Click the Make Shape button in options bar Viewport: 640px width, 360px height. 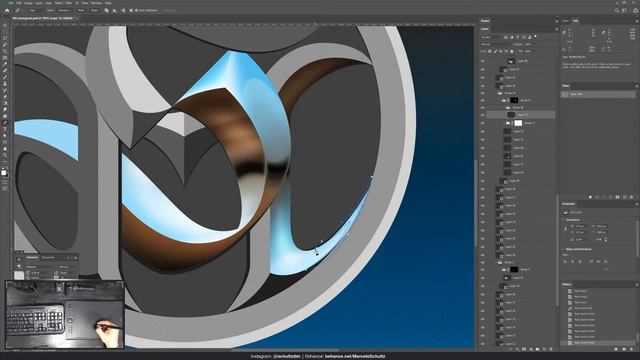click(x=94, y=10)
